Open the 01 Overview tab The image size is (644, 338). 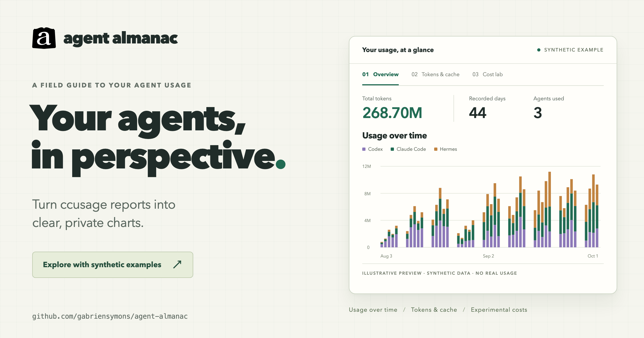pos(380,75)
